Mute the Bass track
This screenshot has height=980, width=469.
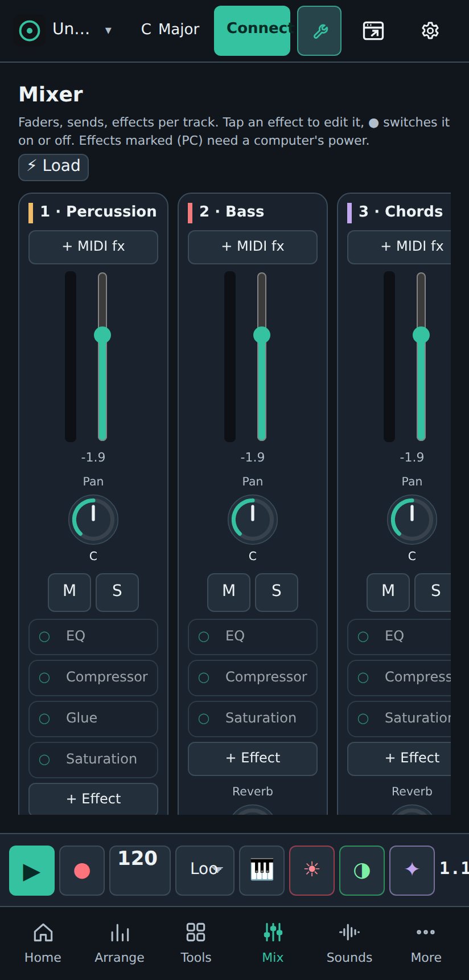click(x=229, y=592)
